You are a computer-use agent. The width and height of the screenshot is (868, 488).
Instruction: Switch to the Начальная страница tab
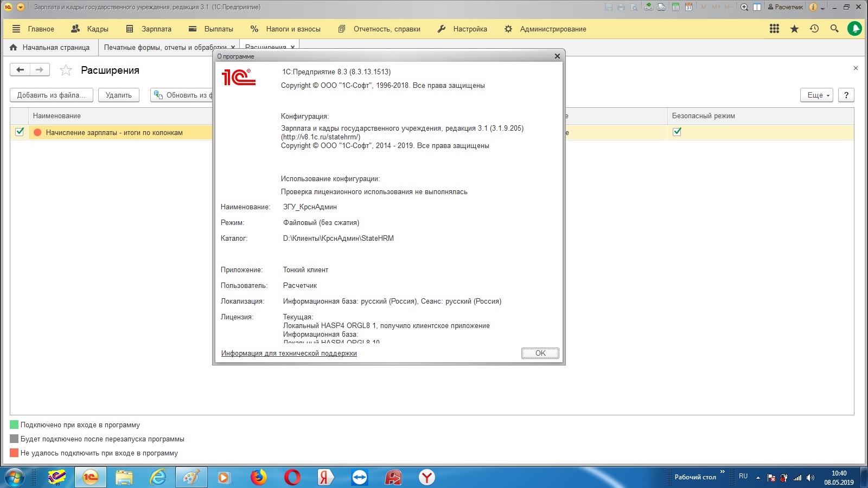(50, 47)
